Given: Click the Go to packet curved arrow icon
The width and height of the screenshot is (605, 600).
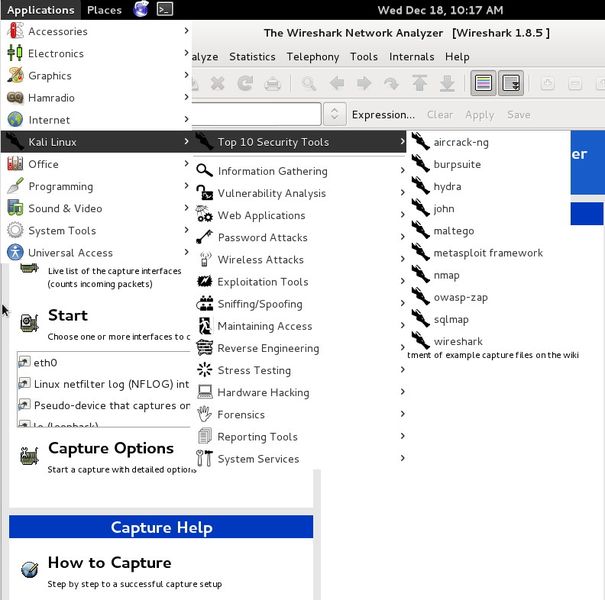Looking at the screenshot, I should (391, 83).
